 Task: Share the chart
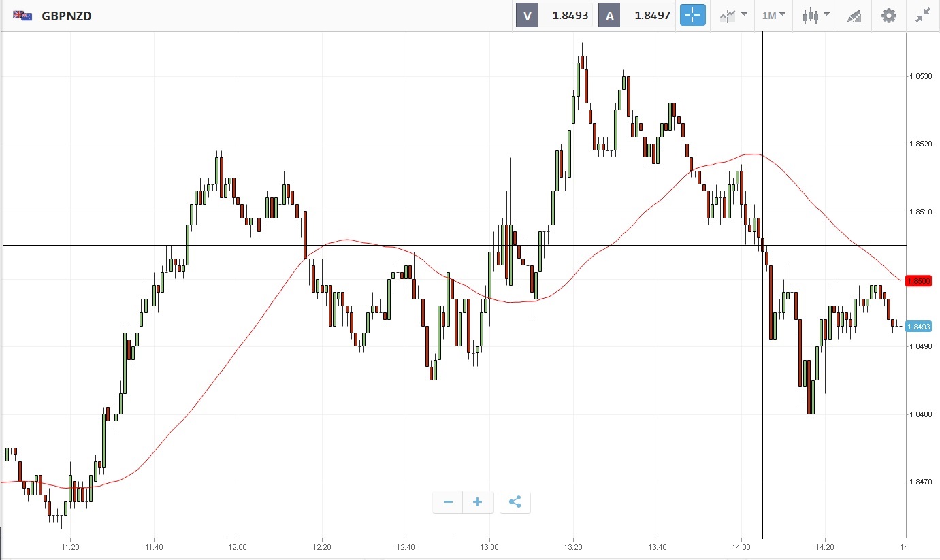[515, 502]
